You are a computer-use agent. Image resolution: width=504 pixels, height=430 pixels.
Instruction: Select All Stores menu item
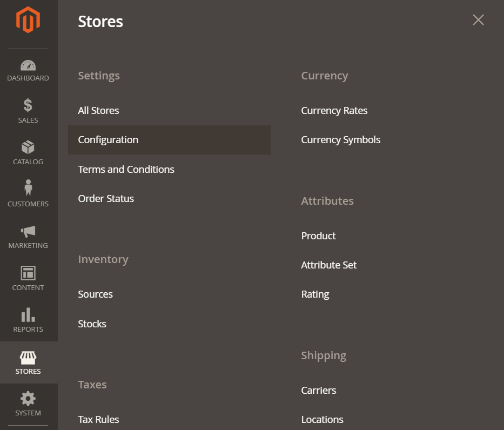pos(98,111)
